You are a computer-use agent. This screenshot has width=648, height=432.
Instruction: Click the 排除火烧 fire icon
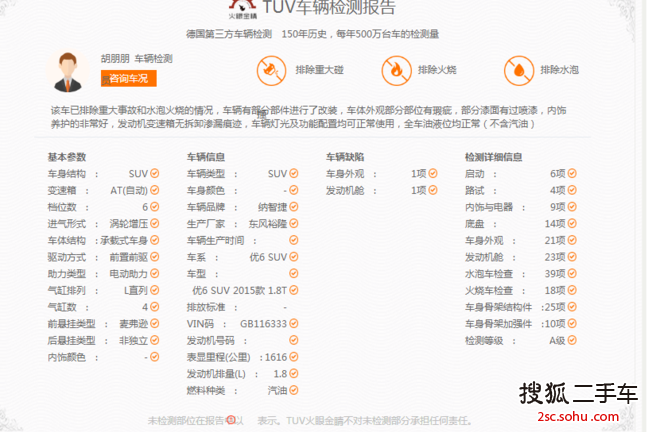click(396, 71)
